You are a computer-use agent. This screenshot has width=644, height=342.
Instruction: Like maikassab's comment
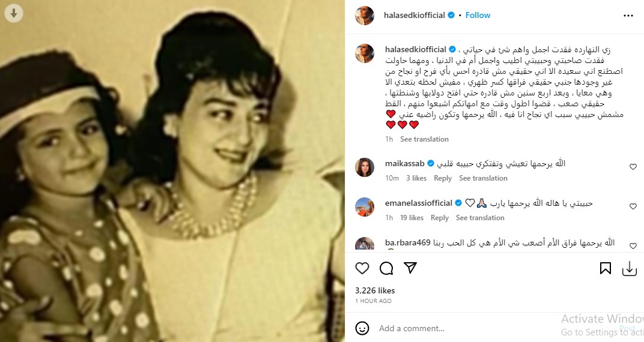click(633, 166)
